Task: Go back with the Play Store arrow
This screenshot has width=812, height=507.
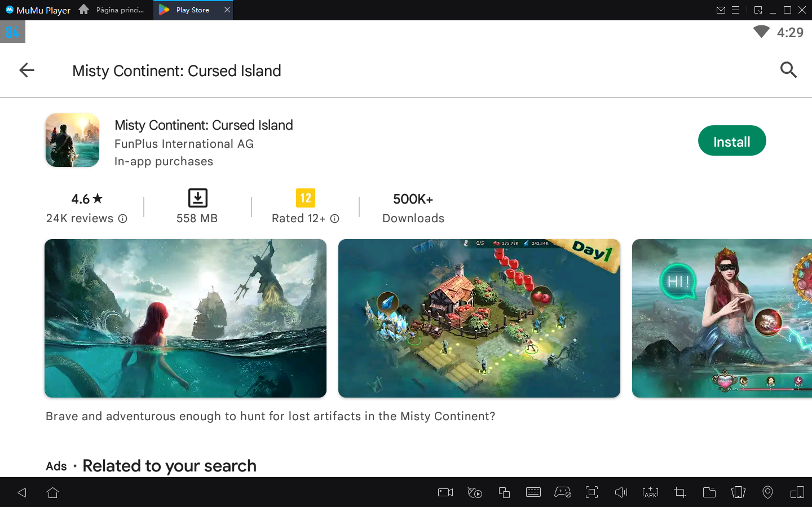Action: click(x=27, y=70)
